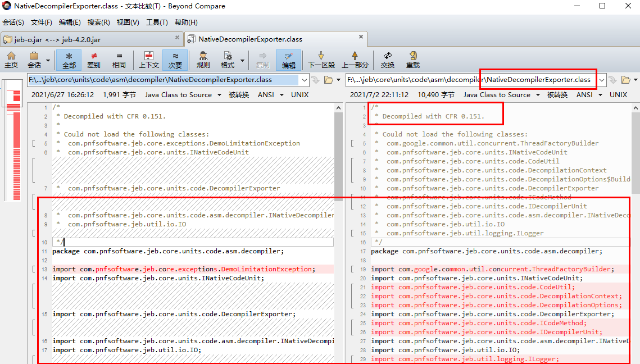Expand the Sessions toolbar dropdown arrow
The width and height of the screenshot is (640, 364).
coord(48,61)
